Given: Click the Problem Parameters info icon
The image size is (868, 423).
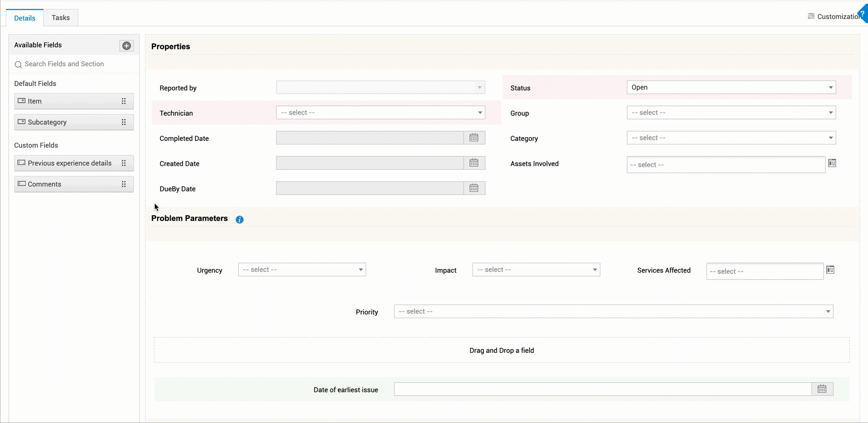Looking at the screenshot, I should 240,219.
